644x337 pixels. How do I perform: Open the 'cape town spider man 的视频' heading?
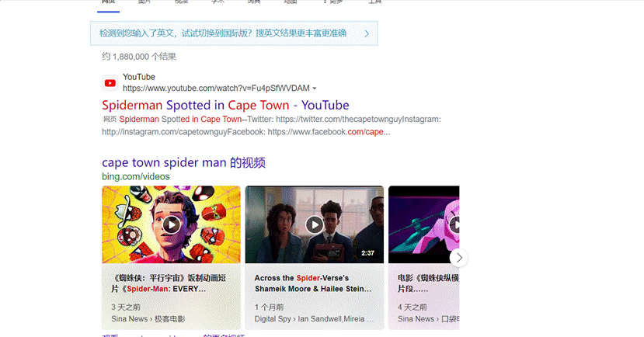pyautogui.click(x=183, y=162)
